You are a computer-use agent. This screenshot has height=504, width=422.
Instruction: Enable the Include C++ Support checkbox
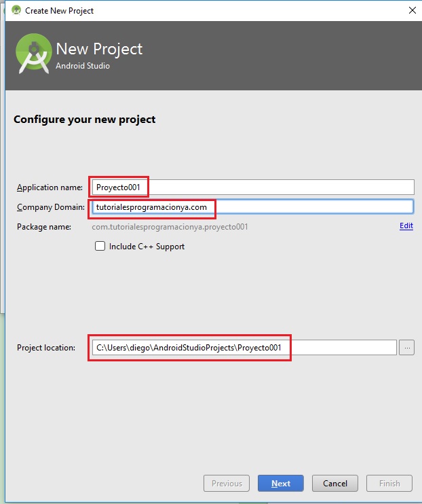tap(100, 246)
